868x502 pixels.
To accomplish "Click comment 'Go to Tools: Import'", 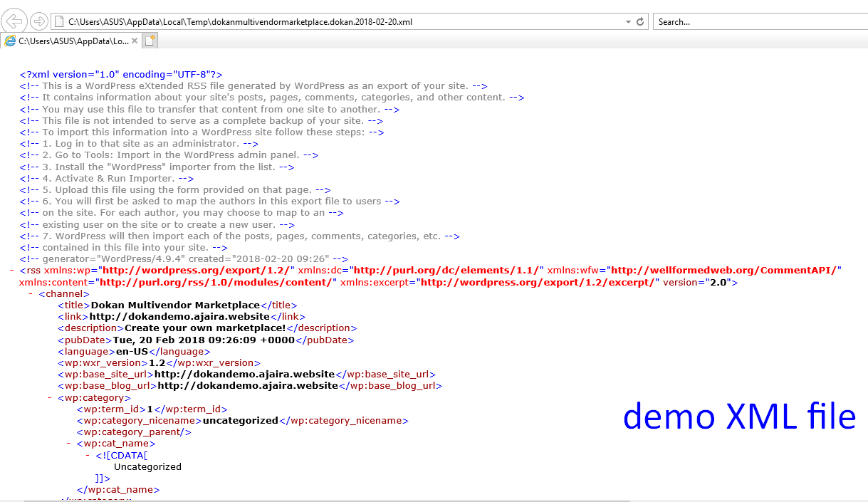I will pos(169,155).
